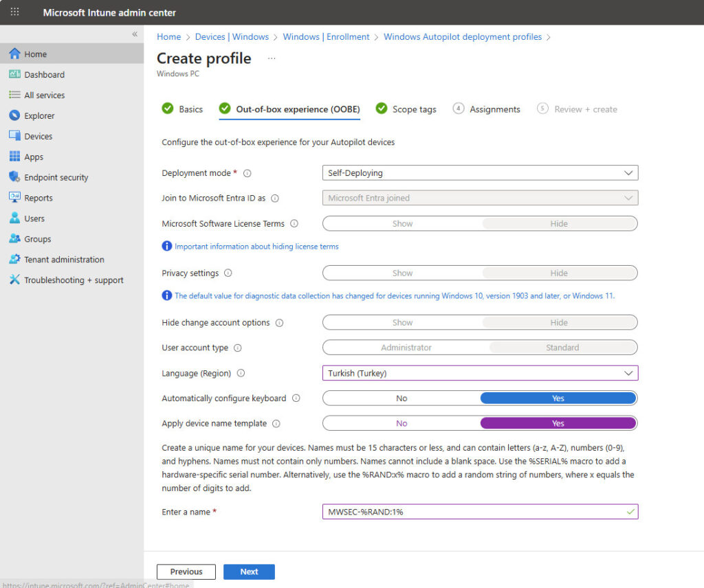Select Yes for Apply device name template
Image resolution: width=704 pixels, height=588 pixels.
pyautogui.click(x=558, y=423)
